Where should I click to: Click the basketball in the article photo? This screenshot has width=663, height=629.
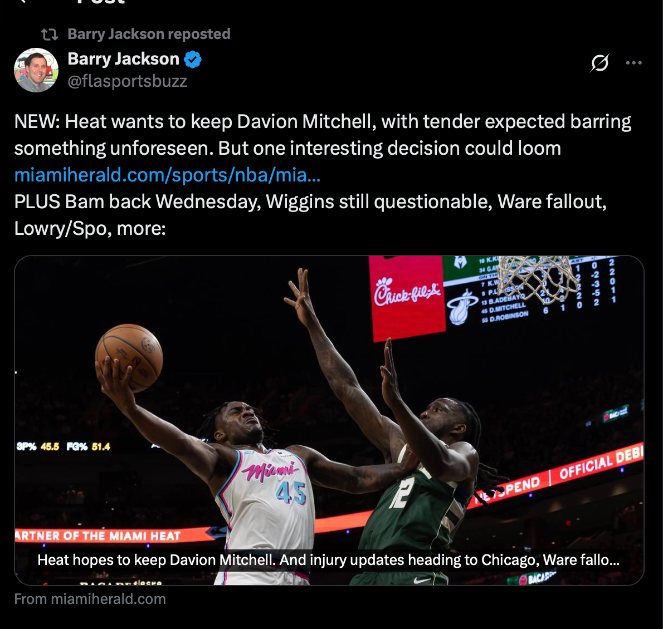[x=129, y=358]
